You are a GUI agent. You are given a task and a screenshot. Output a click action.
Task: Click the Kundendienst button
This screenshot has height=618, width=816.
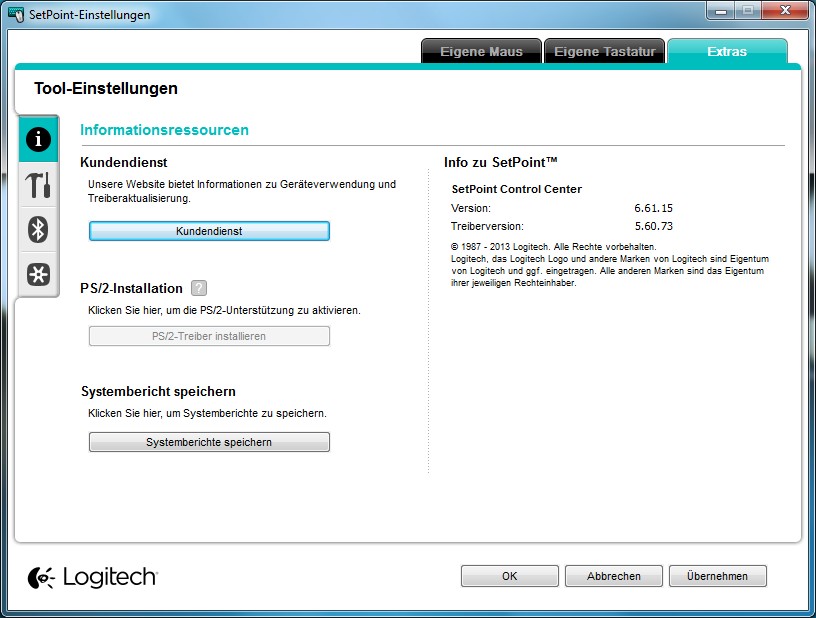coord(209,231)
